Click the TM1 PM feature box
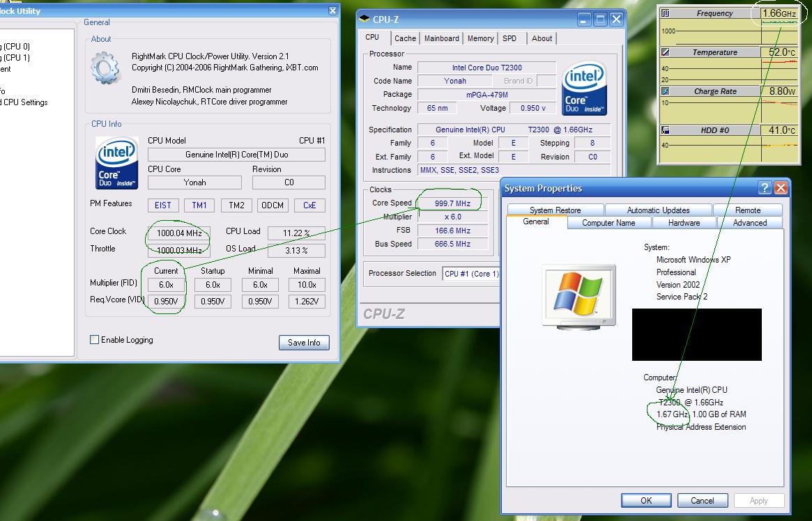 tap(199, 205)
